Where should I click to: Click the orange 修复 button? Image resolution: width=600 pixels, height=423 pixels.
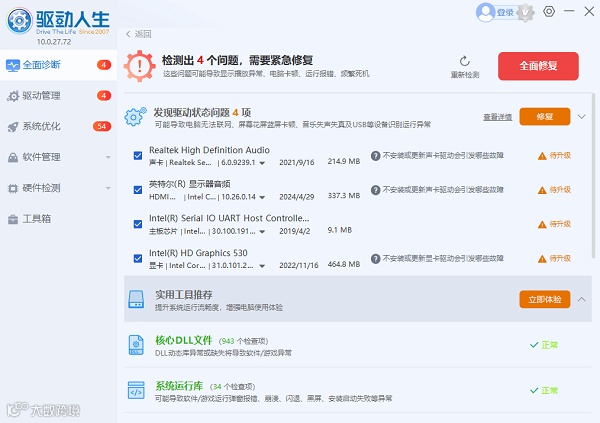tap(545, 116)
